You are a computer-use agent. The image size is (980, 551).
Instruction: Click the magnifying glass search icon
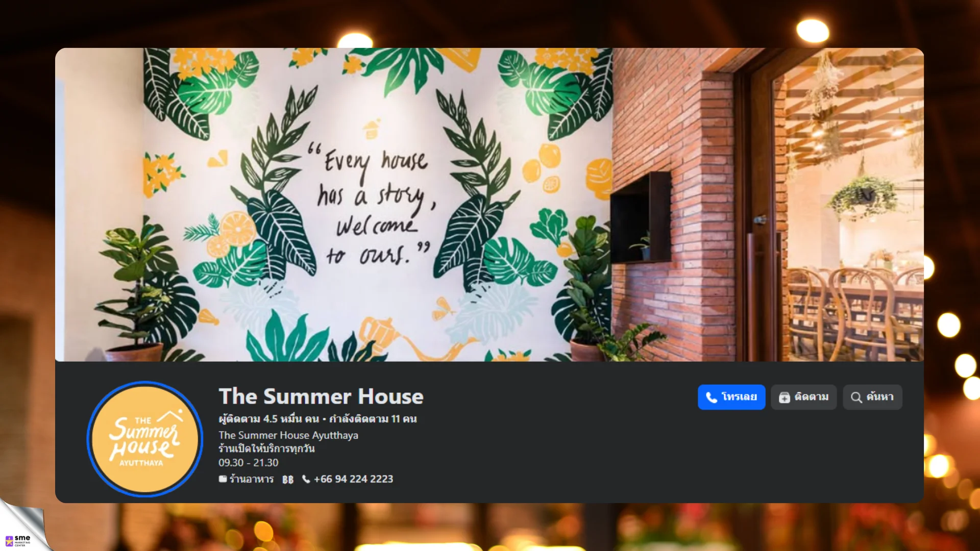click(856, 397)
